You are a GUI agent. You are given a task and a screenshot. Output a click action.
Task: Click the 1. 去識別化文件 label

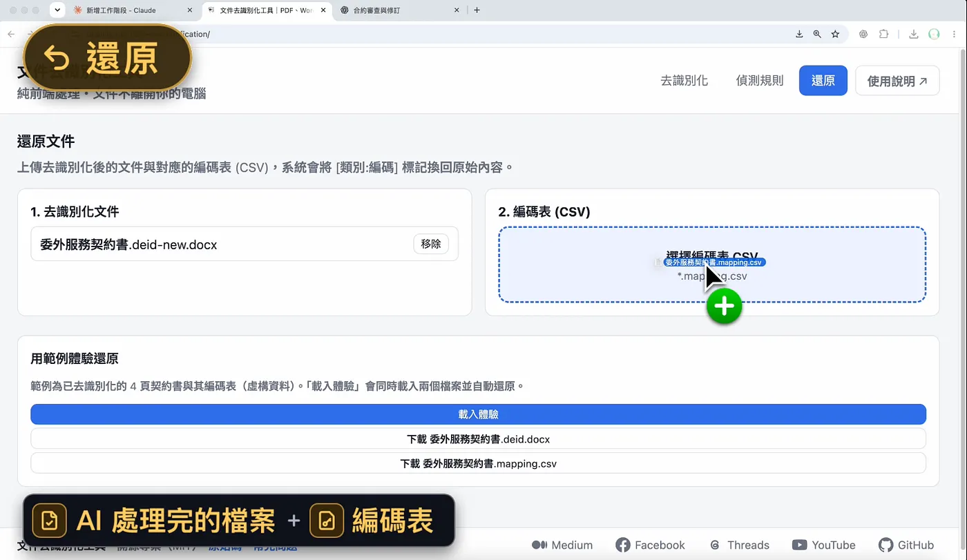point(75,212)
